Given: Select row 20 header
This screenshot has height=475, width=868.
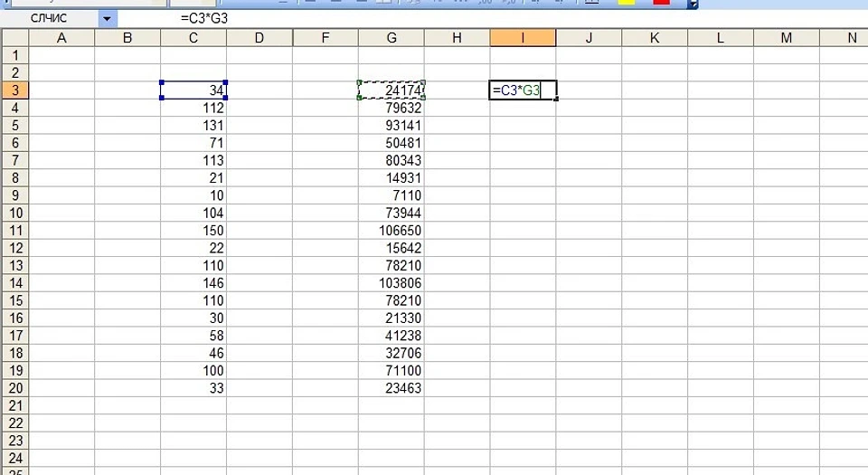Looking at the screenshot, I should pos(14,388).
